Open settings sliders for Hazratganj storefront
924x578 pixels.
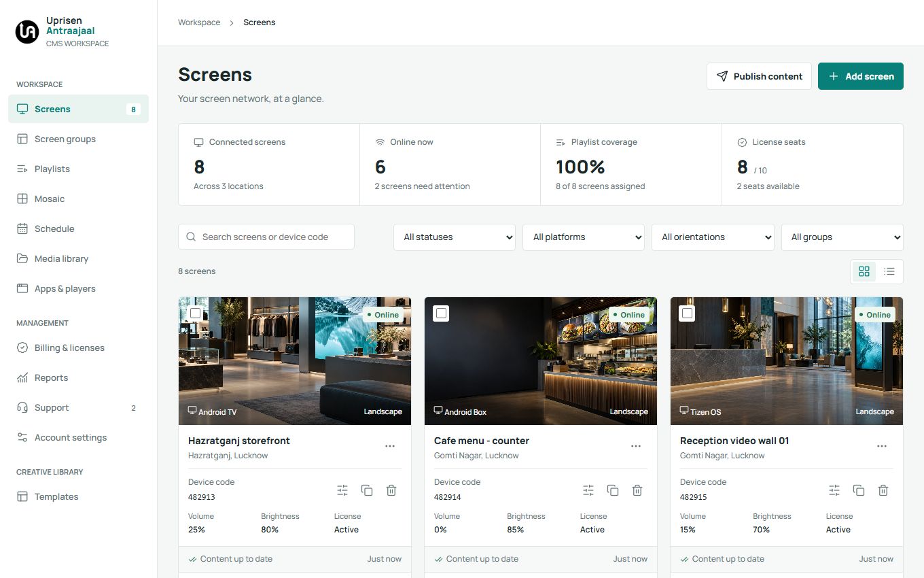tap(342, 490)
